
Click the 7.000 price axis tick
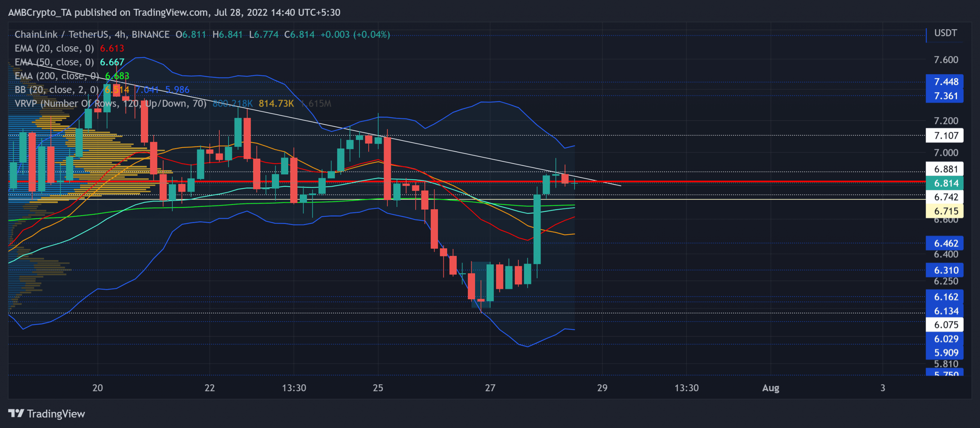(946, 153)
